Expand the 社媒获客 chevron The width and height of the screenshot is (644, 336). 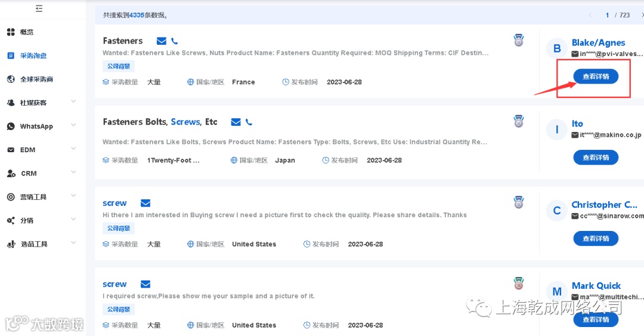pos(73,101)
